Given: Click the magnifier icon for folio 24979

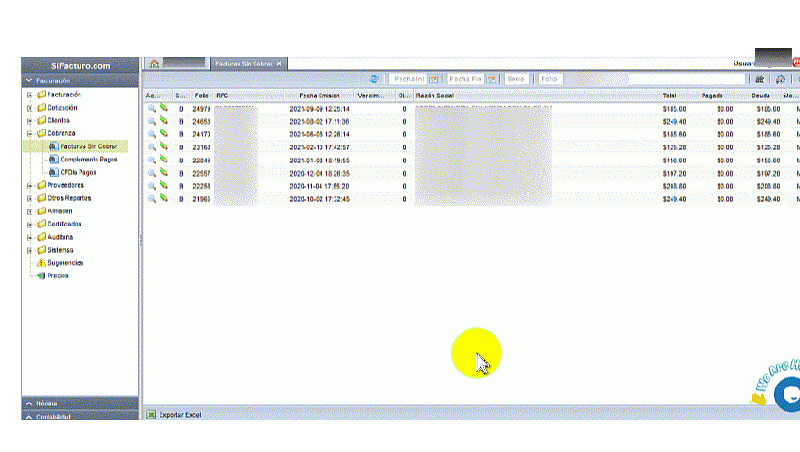Looking at the screenshot, I should coord(152,108).
